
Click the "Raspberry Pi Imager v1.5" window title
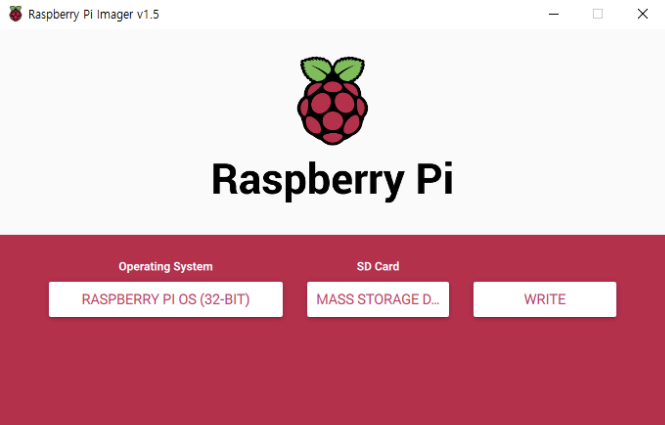(x=94, y=14)
